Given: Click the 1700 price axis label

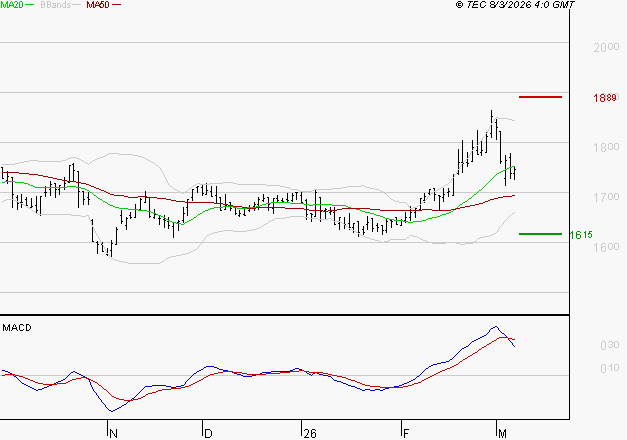Looking at the screenshot, I should (x=606, y=197).
